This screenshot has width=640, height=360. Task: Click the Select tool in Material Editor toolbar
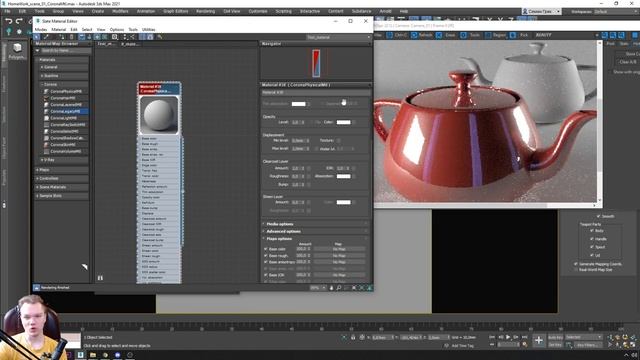(x=37, y=37)
